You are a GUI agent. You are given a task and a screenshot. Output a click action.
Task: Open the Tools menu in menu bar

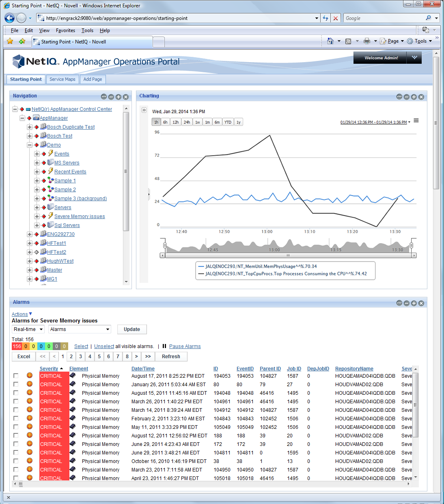coord(87,30)
